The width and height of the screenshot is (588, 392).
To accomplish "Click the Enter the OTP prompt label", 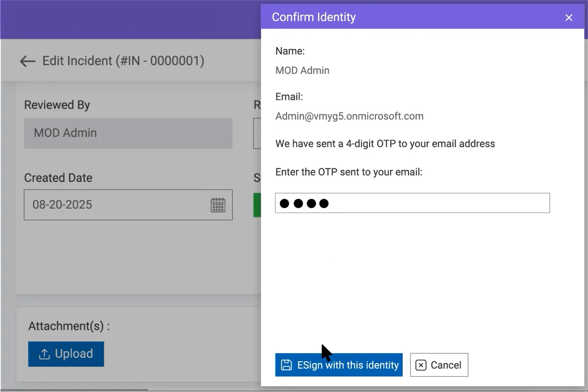I will tap(349, 172).
